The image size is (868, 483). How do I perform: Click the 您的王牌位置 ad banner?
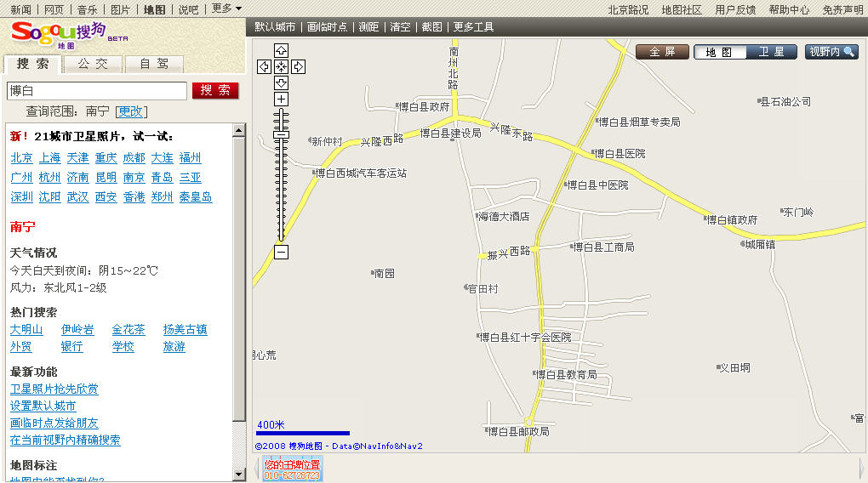point(292,469)
